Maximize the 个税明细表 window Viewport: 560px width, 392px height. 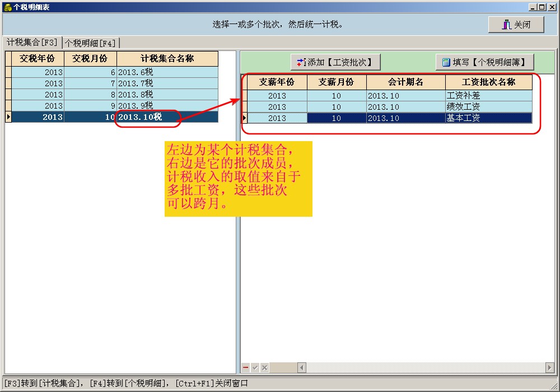(542, 7)
